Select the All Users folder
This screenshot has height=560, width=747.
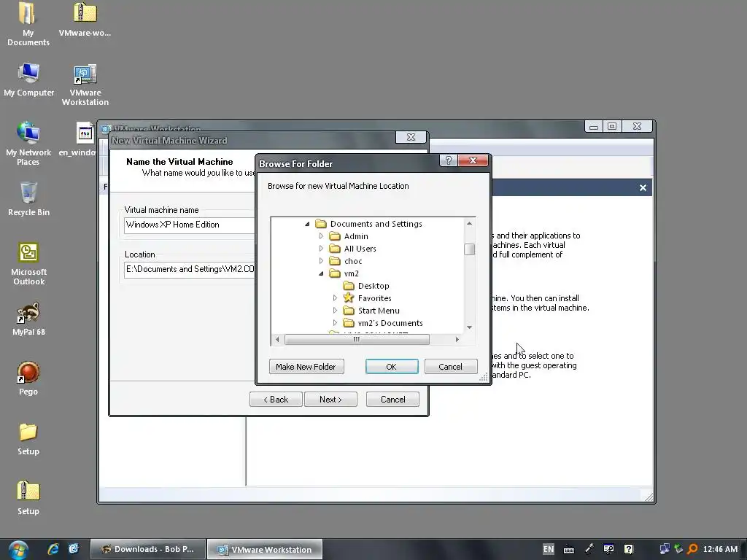[360, 249]
